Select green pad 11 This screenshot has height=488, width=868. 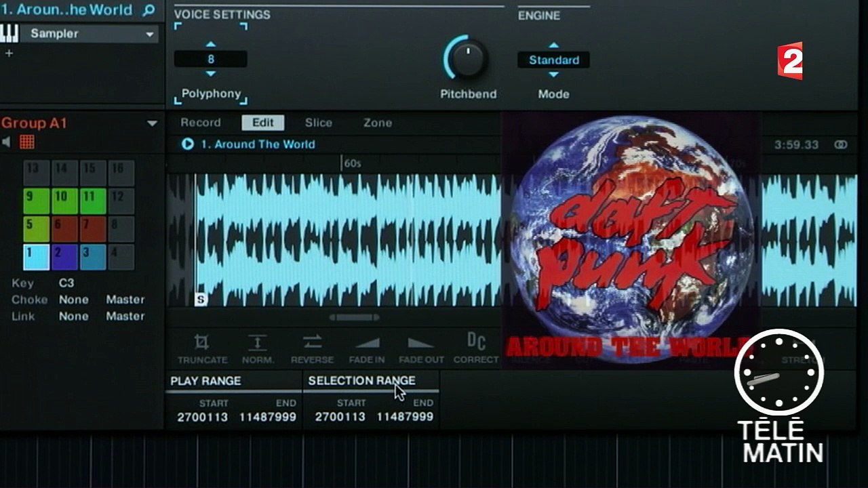[93, 201]
